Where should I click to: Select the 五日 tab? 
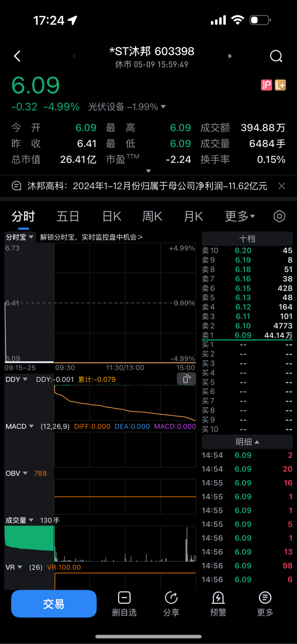coord(68,216)
